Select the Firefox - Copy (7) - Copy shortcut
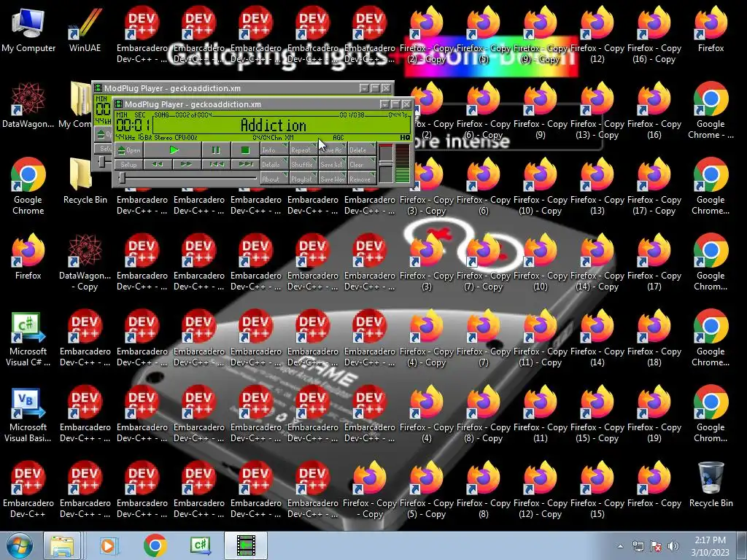 pyautogui.click(x=483, y=262)
